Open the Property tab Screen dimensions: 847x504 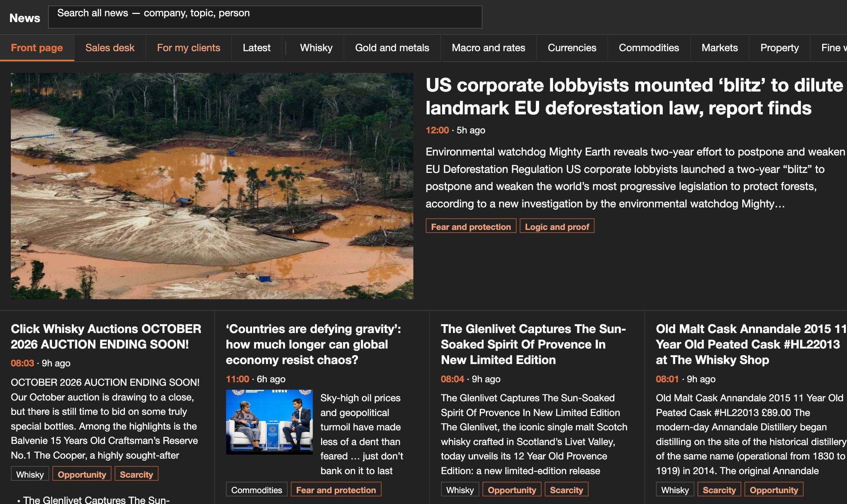(780, 48)
